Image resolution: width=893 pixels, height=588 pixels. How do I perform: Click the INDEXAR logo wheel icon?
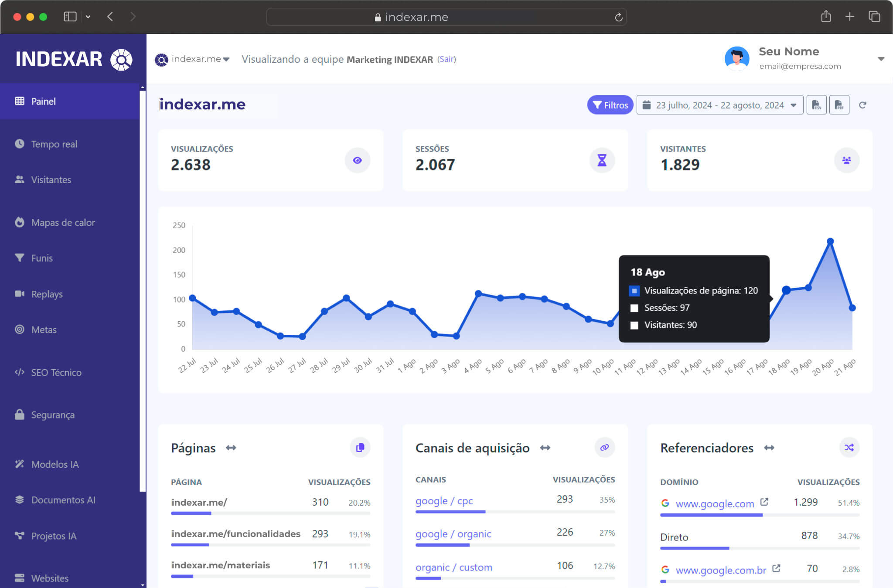point(121,60)
